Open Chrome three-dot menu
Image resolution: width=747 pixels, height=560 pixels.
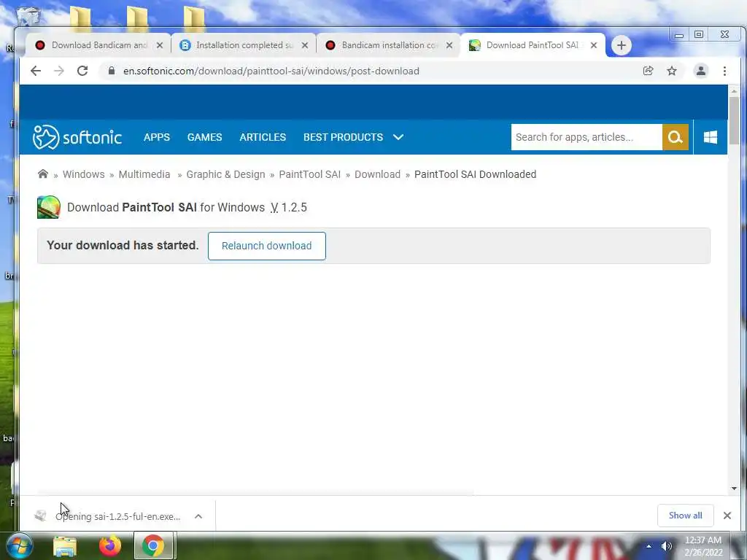[x=724, y=71]
